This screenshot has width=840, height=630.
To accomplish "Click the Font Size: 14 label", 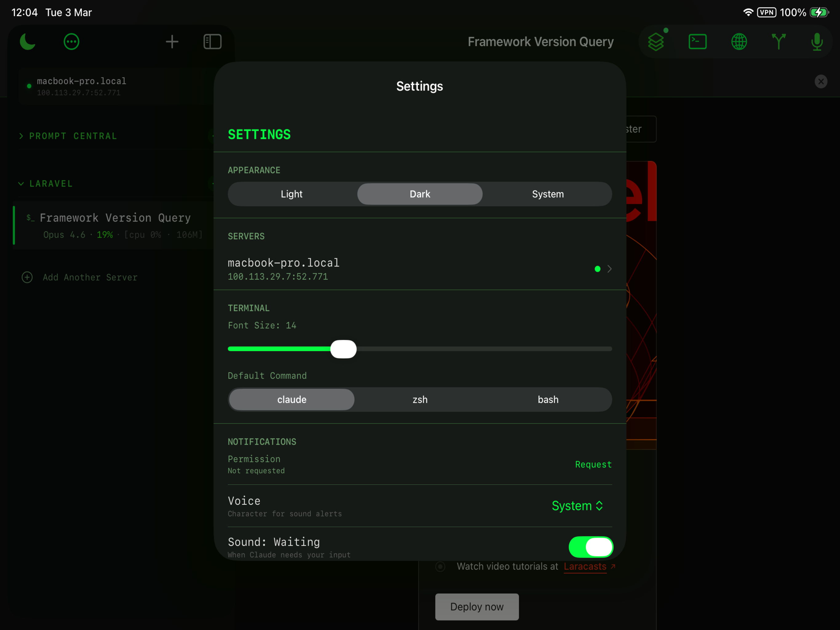I will (262, 326).
